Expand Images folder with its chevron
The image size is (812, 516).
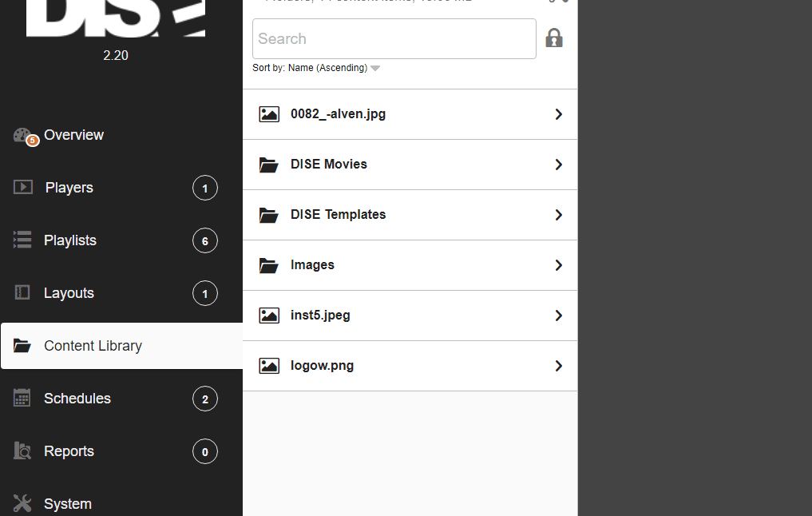[x=558, y=265]
